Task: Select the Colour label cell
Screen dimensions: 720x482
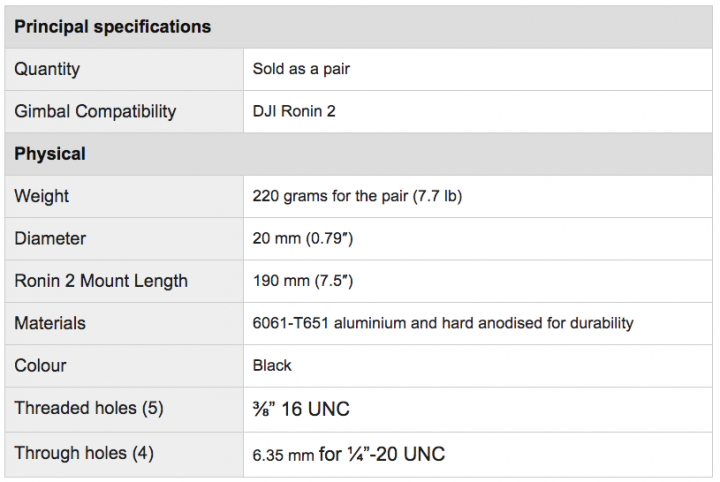Action: 41,365
